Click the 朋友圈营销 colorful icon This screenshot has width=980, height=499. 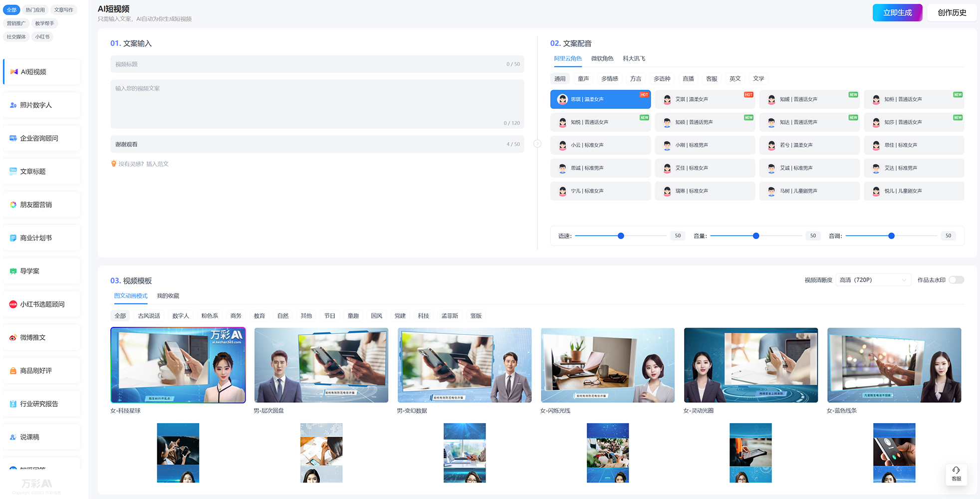pyautogui.click(x=13, y=205)
